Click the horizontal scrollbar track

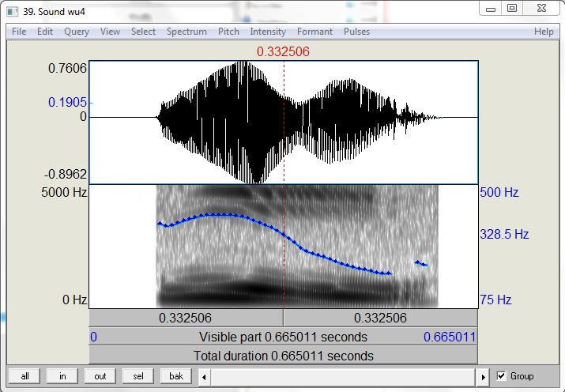(343, 377)
